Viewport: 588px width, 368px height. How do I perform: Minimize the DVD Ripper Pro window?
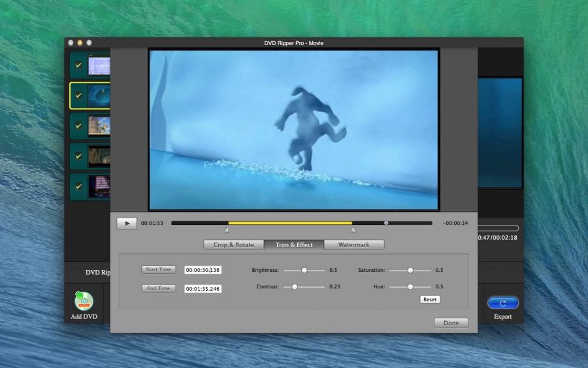[x=80, y=42]
